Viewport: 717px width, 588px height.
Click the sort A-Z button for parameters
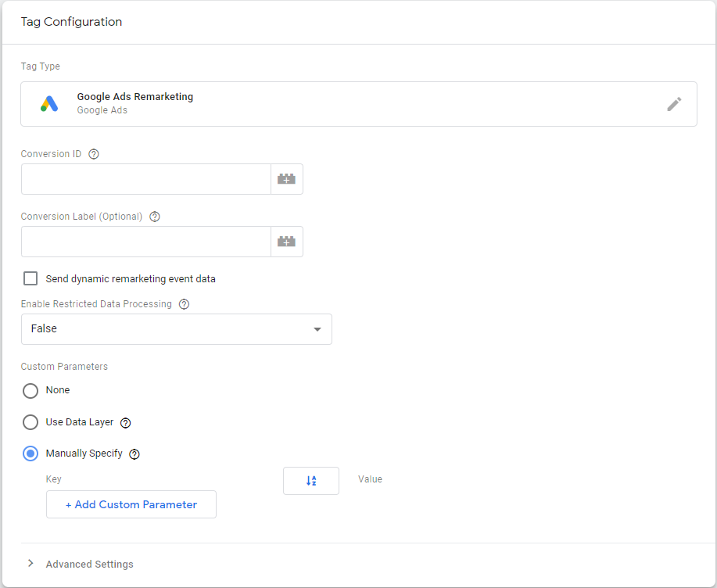pos(311,481)
